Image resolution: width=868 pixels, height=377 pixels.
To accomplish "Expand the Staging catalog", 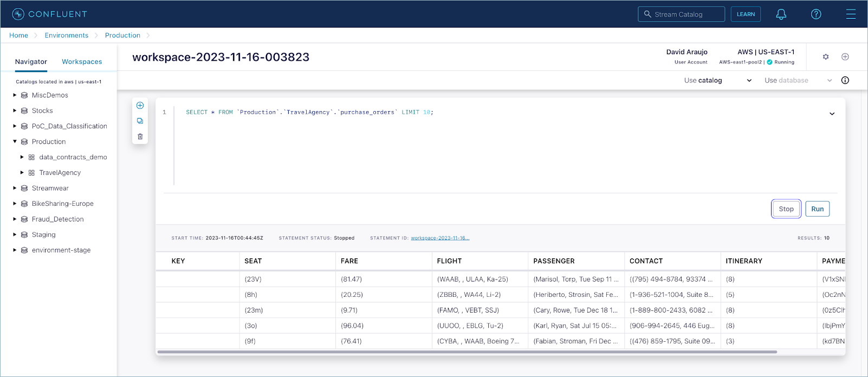I will click(x=15, y=235).
